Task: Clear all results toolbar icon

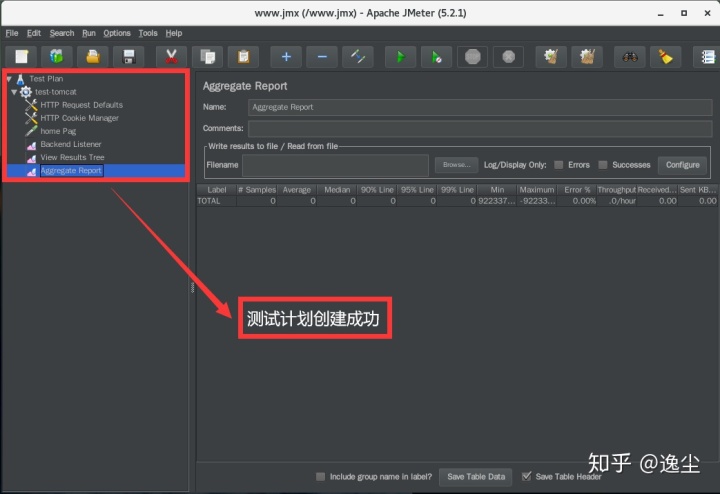Action: click(587, 57)
